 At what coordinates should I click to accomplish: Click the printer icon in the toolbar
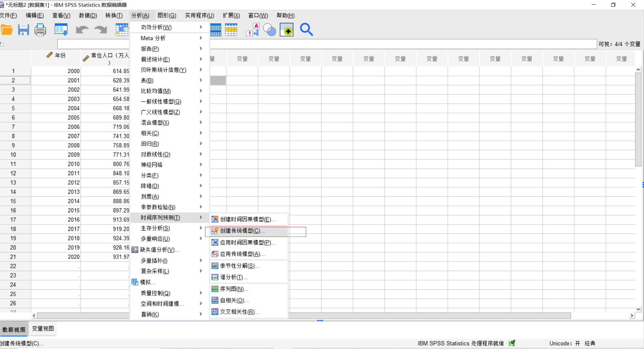coord(40,30)
